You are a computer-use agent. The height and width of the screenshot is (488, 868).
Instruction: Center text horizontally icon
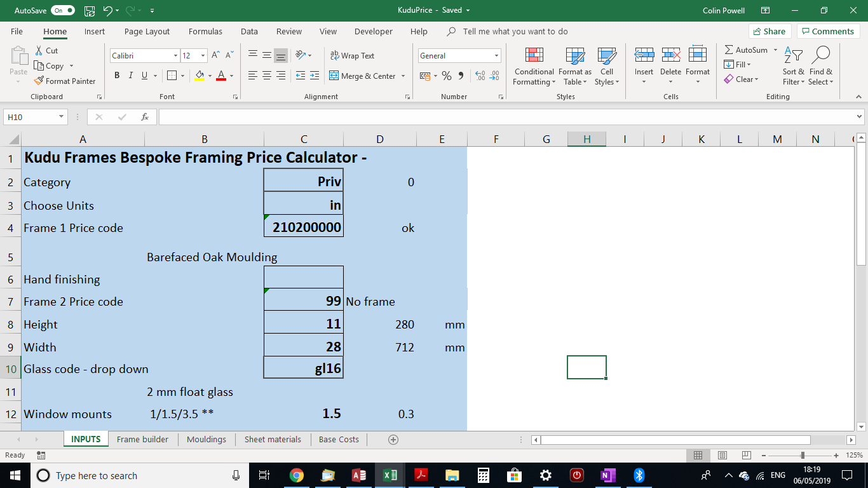point(267,76)
